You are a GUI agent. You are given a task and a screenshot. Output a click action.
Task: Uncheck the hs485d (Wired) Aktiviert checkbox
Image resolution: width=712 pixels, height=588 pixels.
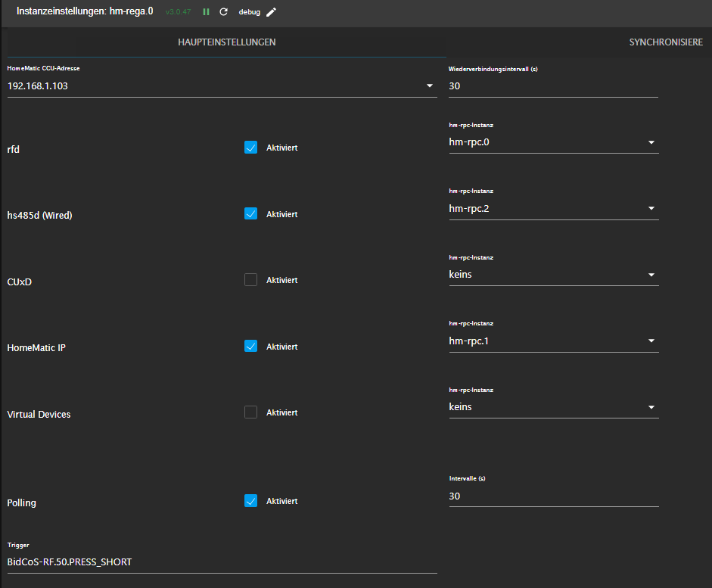point(250,214)
